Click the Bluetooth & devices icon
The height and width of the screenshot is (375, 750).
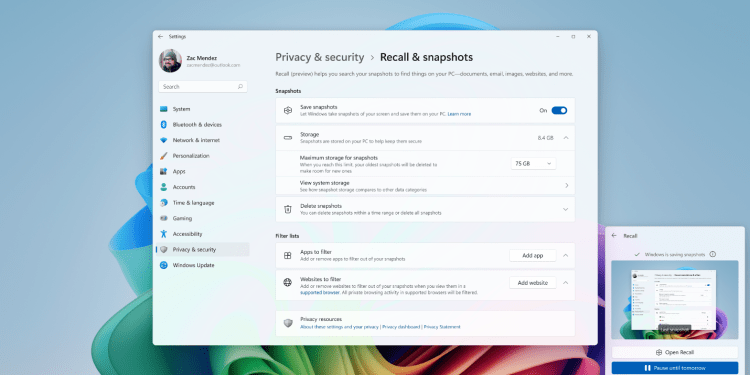click(x=164, y=124)
